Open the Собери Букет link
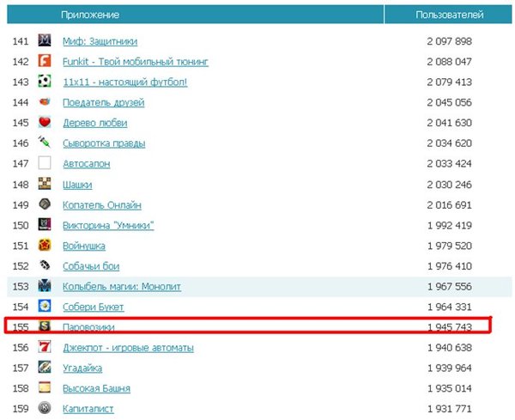The width and height of the screenshot is (515, 420). (x=94, y=307)
